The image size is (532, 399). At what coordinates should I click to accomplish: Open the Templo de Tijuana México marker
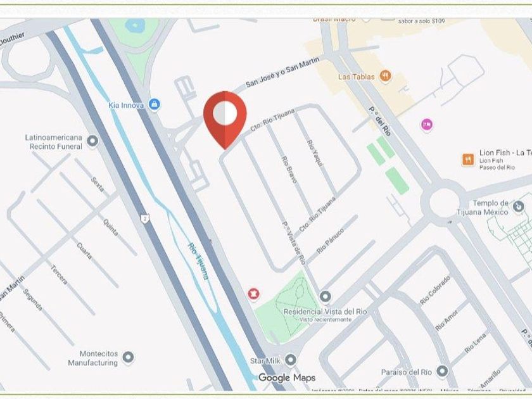click(x=518, y=206)
